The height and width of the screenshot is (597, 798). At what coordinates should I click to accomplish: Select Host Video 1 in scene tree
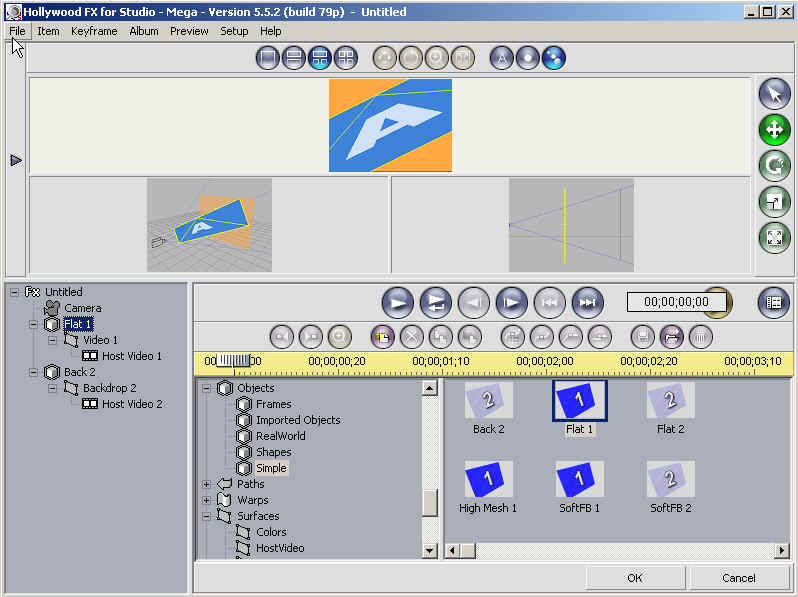click(132, 356)
